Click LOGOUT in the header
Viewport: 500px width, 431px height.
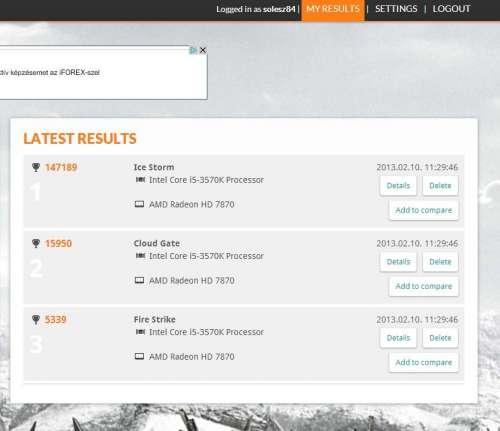pos(451,9)
